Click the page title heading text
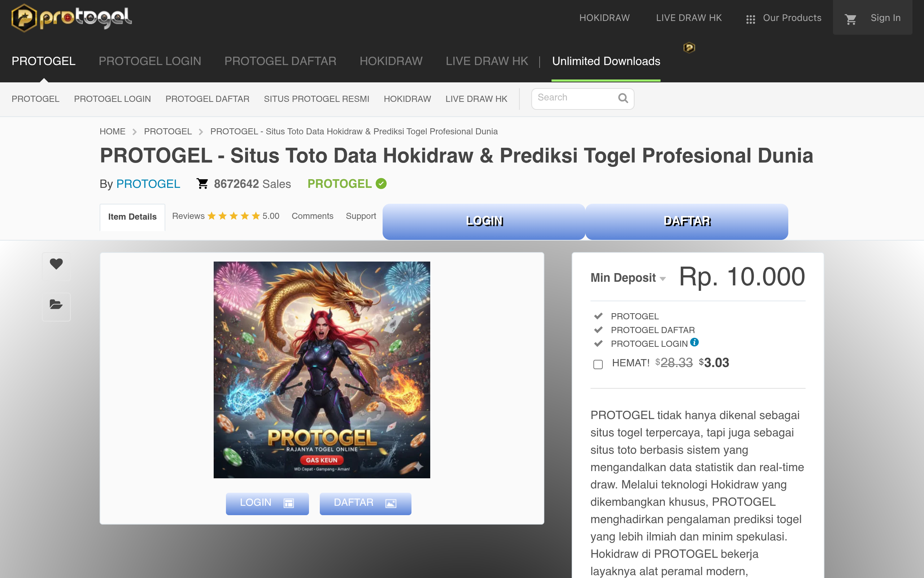Screen dimensions: 924x578 click(456, 156)
